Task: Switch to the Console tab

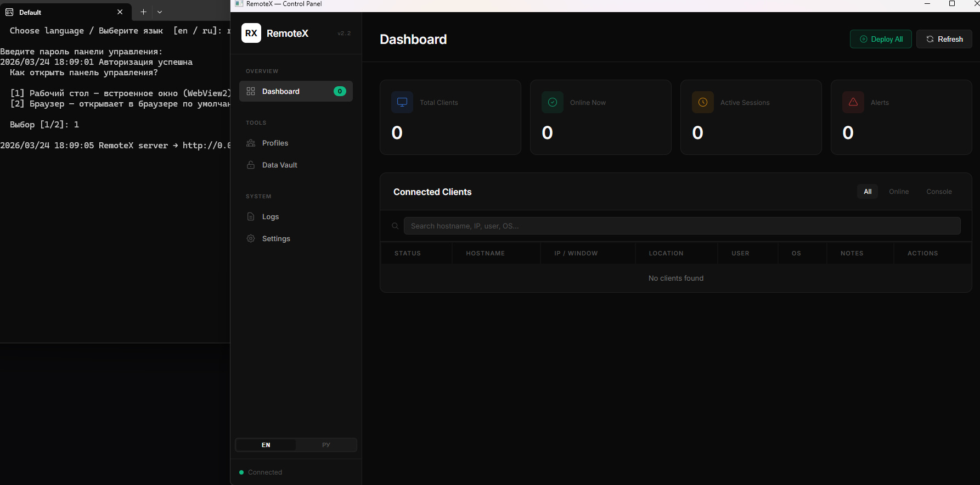Action: 939,192
